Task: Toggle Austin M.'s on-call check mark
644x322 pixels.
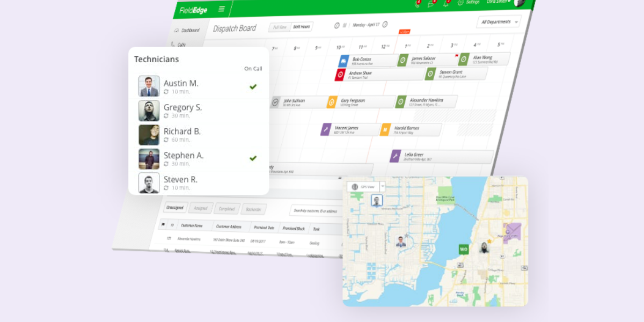Action: click(x=252, y=86)
